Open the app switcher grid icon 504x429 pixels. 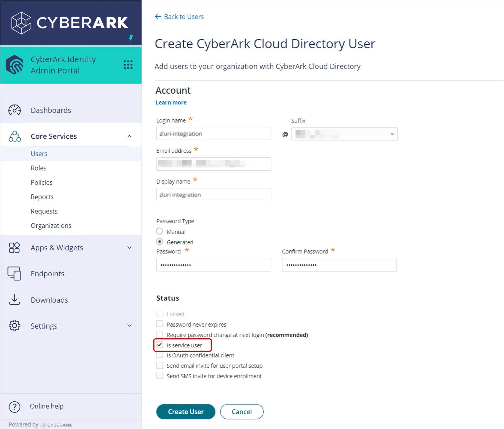[128, 65]
